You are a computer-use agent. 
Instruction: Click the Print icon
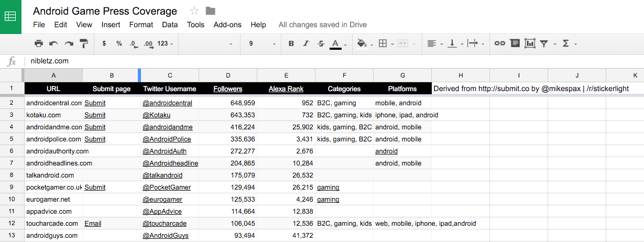(x=39, y=43)
